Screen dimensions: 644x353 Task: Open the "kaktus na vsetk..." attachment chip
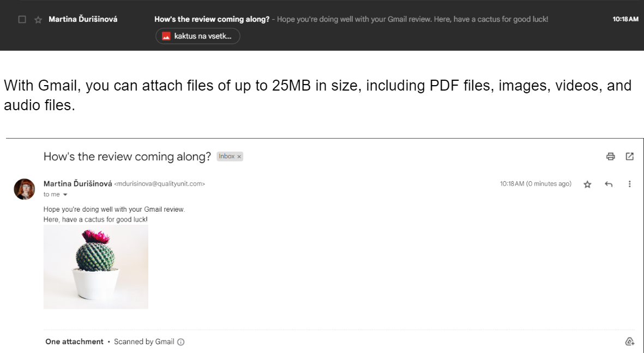(198, 36)
